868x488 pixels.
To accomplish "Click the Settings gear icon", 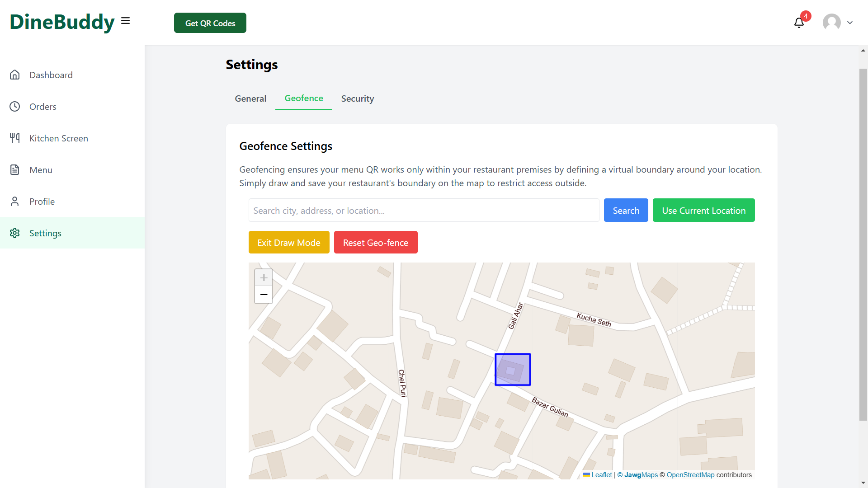I will tap(15, 233).
